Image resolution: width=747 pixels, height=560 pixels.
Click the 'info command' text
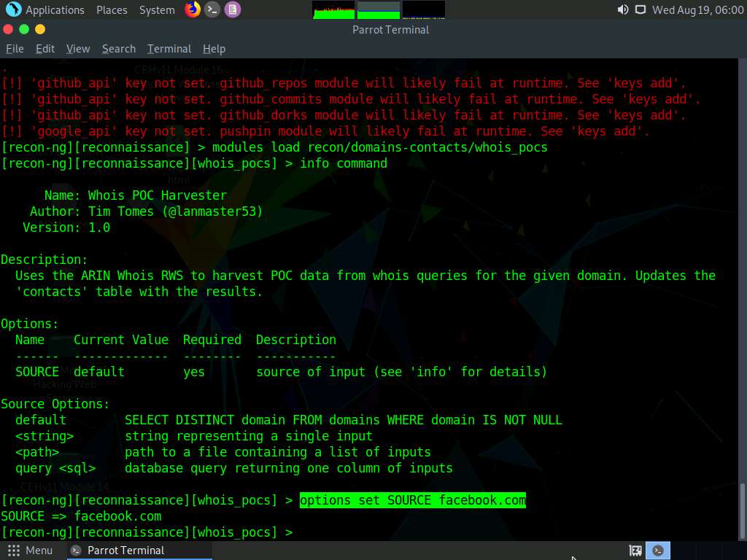pyautogui.click(x=344, y=163)
